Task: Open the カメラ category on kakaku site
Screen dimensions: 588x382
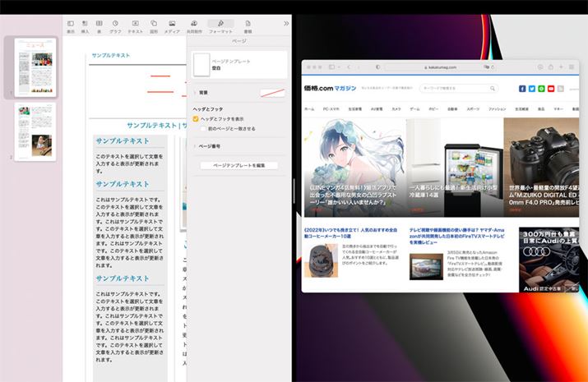Action: pyautogui.click(x=396, y=108)
